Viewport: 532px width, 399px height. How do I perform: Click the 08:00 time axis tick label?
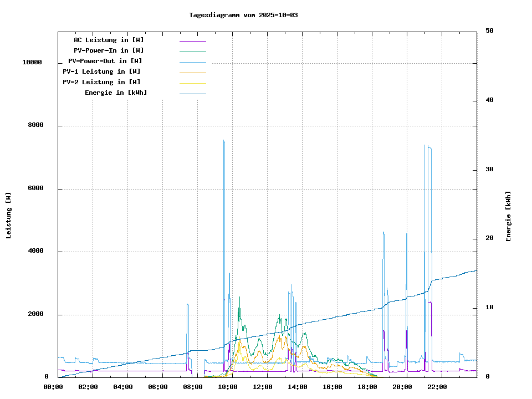click(193, 387)
